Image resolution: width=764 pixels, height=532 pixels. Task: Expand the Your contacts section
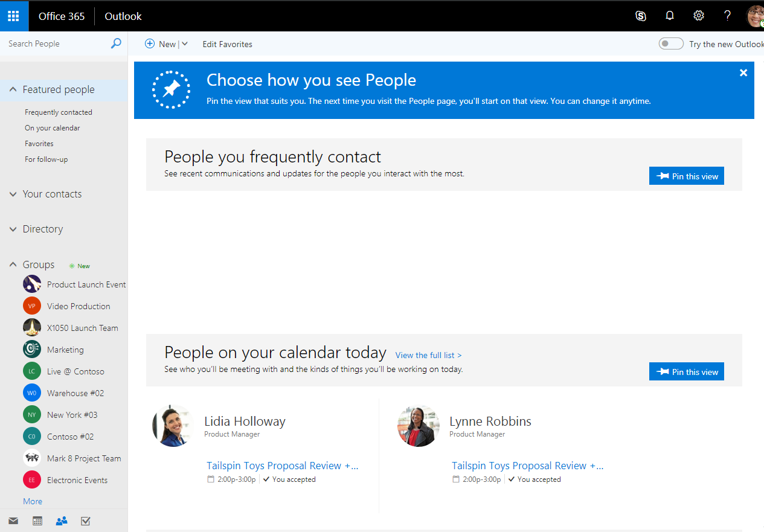[13, 194]
